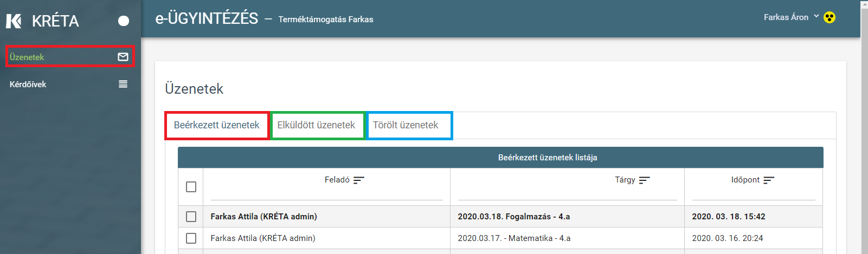Click the Tárgy filter input field
Screen dimensions: 868x254
(x=567, y=194)
